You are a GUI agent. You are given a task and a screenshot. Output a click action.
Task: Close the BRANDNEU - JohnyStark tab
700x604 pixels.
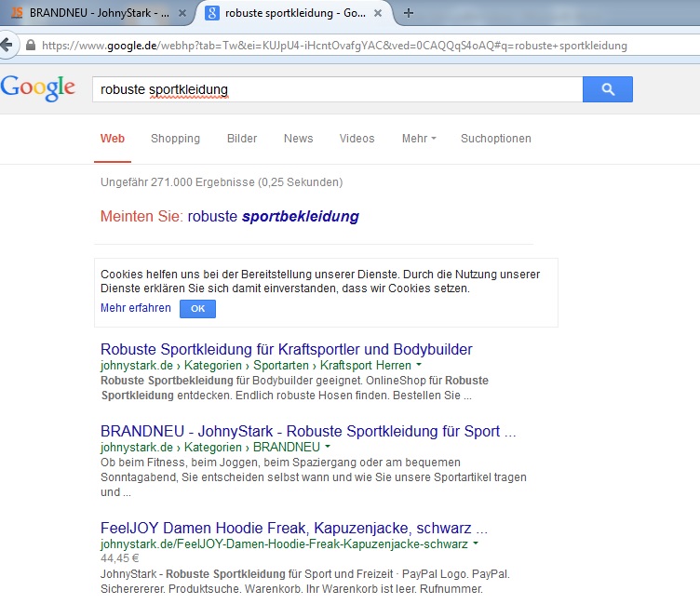point(182,13)
